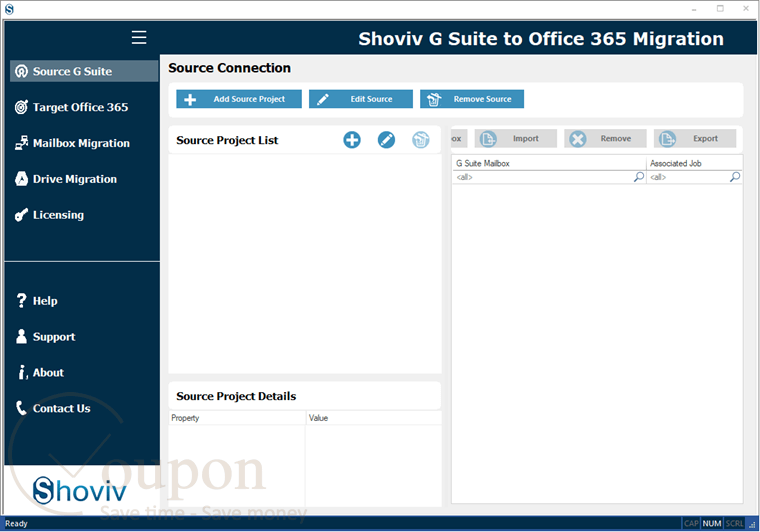Image resolution: width=760 pixels, height=532 pixels.
Task: Click Add Source Project button
Action: tap(239, 99)
